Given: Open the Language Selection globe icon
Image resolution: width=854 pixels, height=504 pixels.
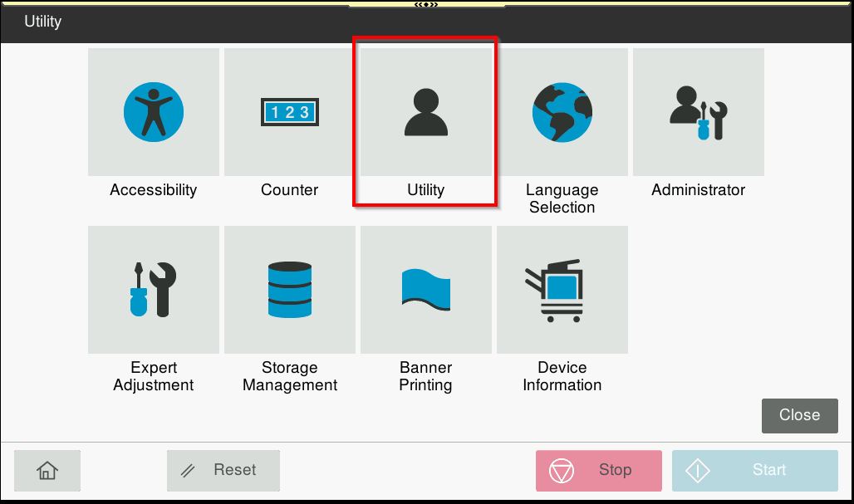Looking at the screenshot, I should 562,112.
